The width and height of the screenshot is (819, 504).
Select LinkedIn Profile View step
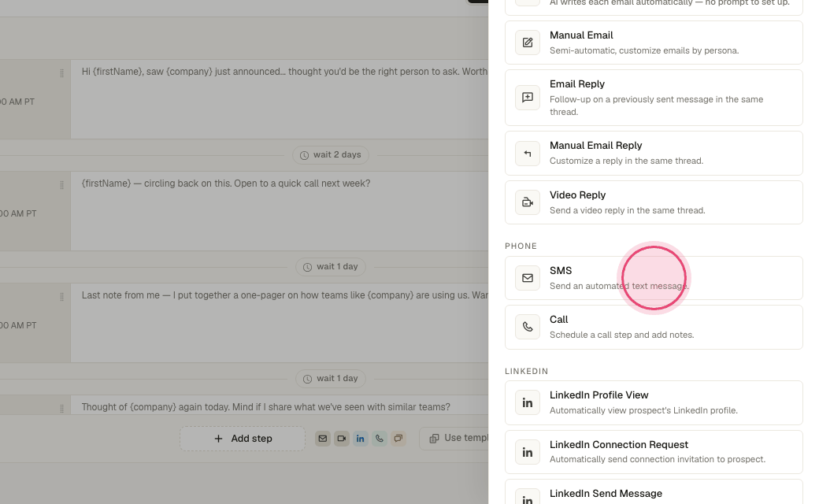pos(654,402)
